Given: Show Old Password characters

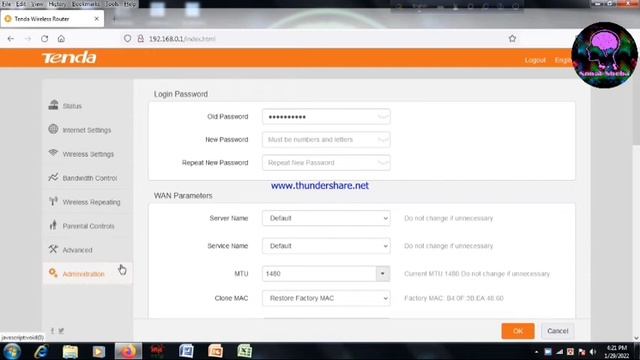Looking at the screenshot, I should pyautogui.click(x=382, y=117).
